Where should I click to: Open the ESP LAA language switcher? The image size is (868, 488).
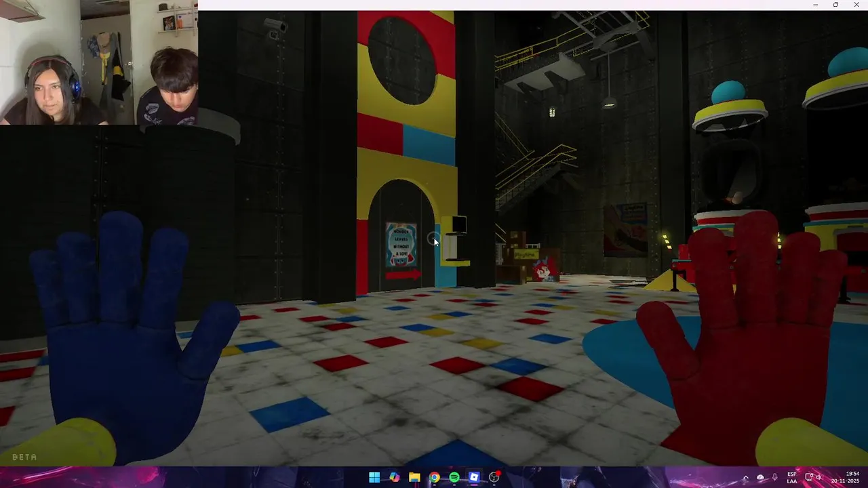[792, 477]
